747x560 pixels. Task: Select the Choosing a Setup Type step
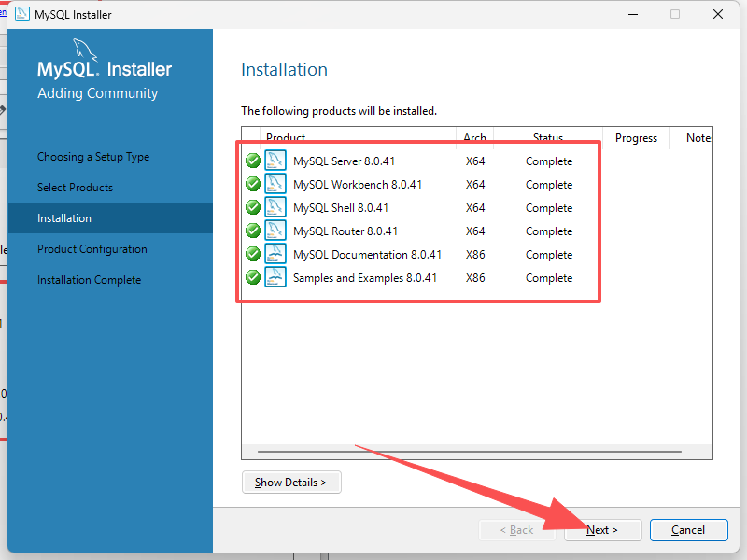coord(93,157)
